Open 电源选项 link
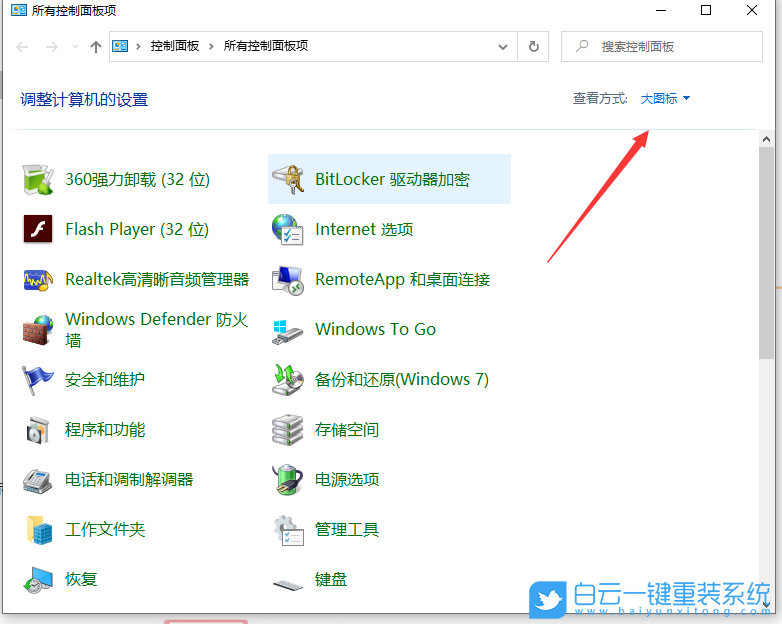Viewport: 782px width, 624px height. [x=347, y=479]
